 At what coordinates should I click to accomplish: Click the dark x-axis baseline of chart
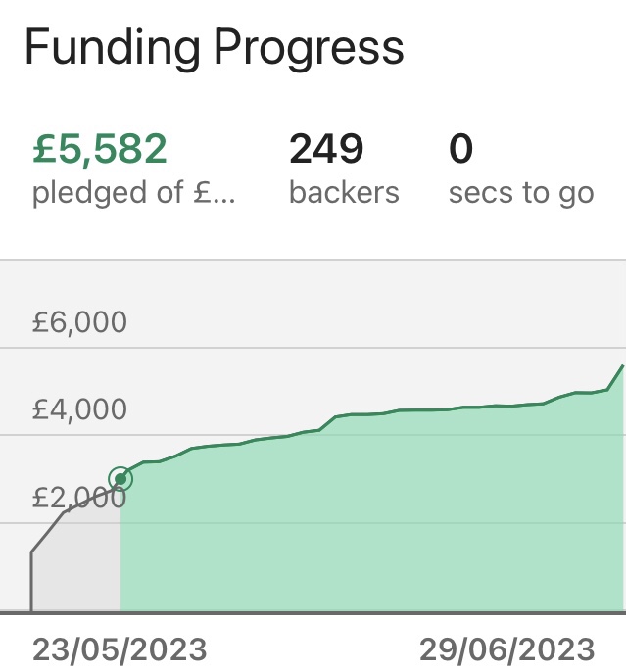[x=313, y=613]
